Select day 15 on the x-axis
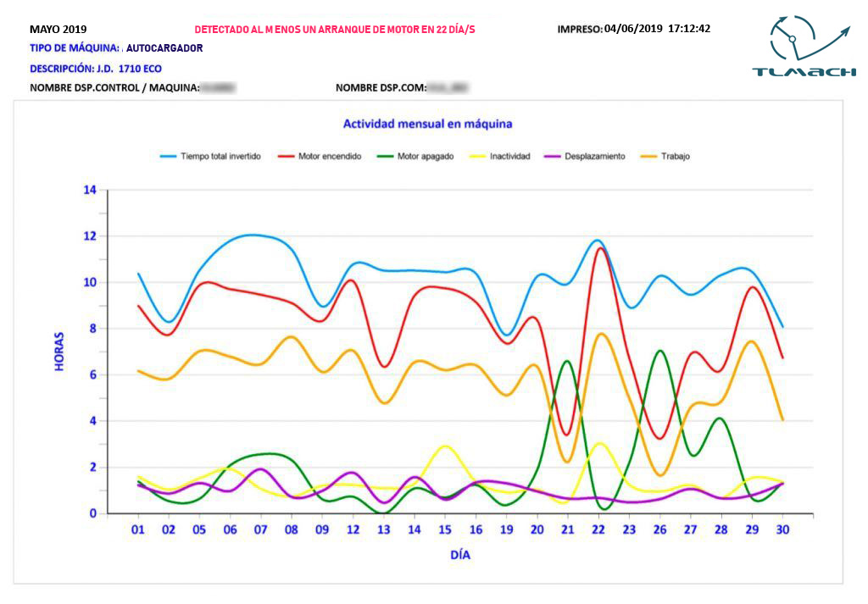Image resolution: width=868 pixels, height=604 pixels. (x=444, y=529)
